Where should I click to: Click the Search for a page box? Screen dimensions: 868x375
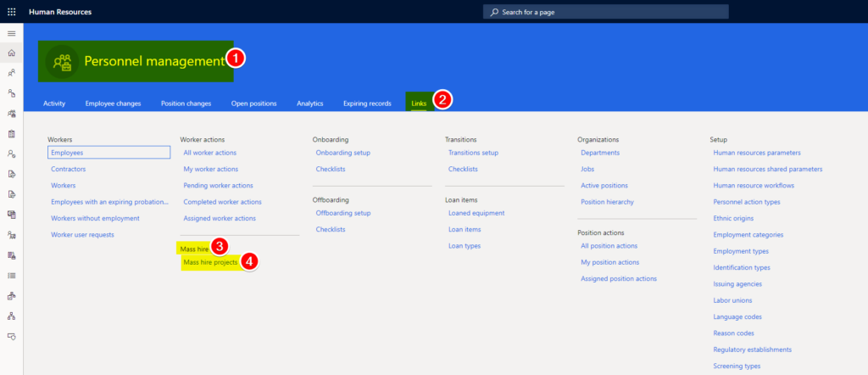click(605, 12)
